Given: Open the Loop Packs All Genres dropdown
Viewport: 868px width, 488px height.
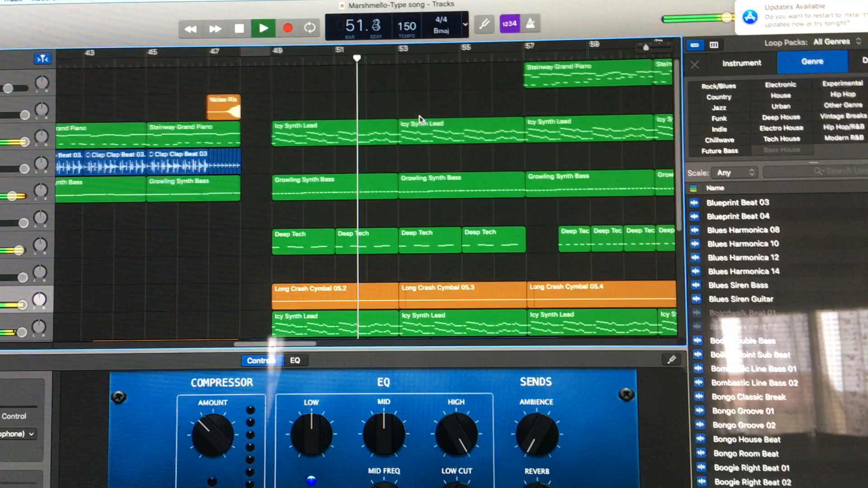Looking at the screenshot, I should (x=837, y=42).
